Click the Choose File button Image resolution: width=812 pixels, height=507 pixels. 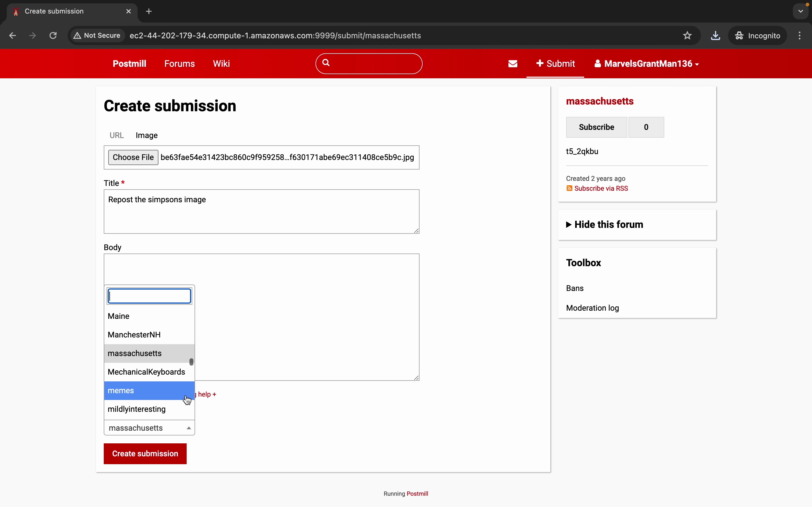[133, 158]
